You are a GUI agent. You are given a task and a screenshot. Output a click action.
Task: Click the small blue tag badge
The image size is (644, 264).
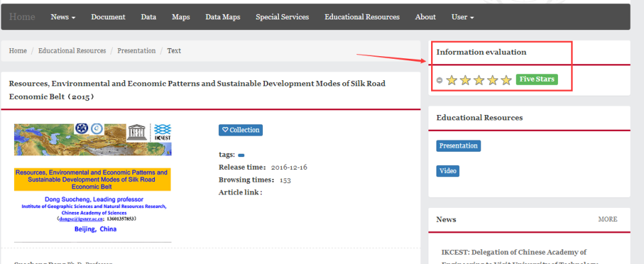click(x=242, y=156)
